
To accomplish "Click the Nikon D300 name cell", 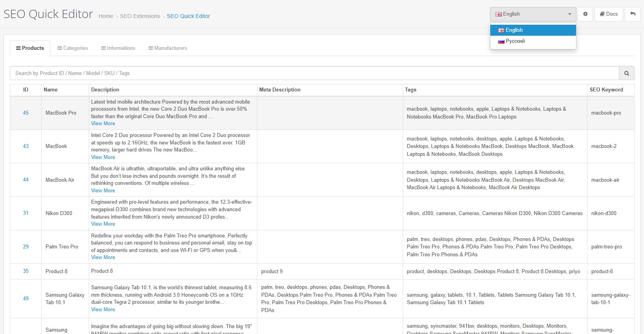I will click(x=65, y=213).
